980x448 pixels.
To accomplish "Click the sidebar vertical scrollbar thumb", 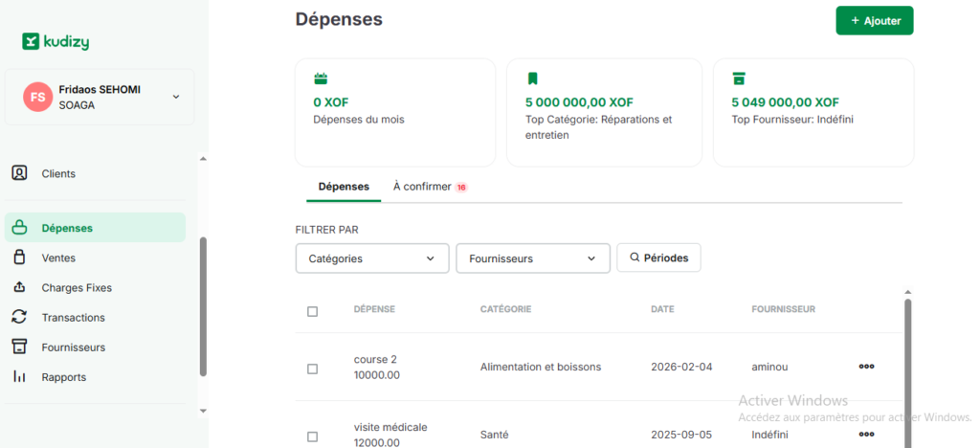I will [x=202, y=306].
